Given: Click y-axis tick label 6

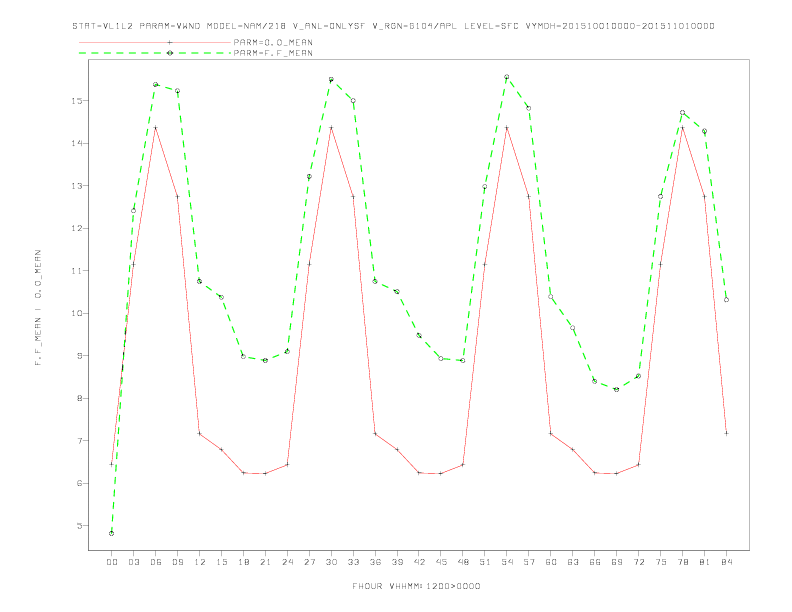Looking at the screenshot, I should tap(79, 483).
